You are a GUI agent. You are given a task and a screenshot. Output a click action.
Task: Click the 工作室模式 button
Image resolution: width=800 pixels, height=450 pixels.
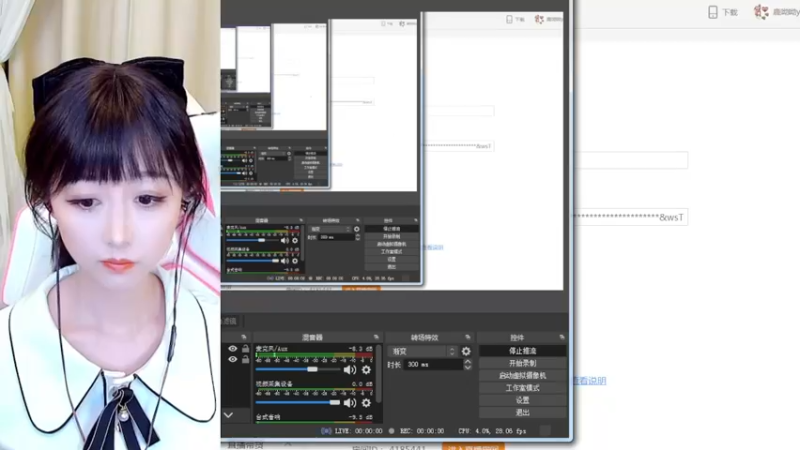[522, 388]
